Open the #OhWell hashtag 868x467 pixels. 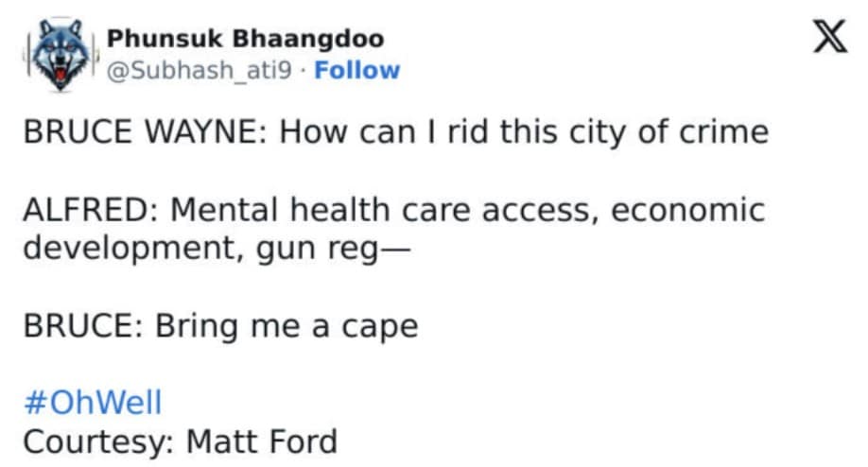92,403
